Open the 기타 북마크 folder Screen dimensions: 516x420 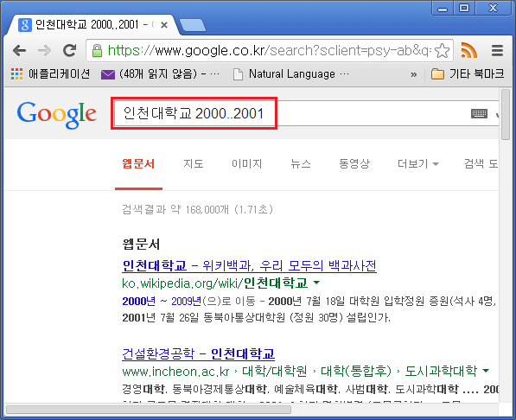tap(468, 73)
